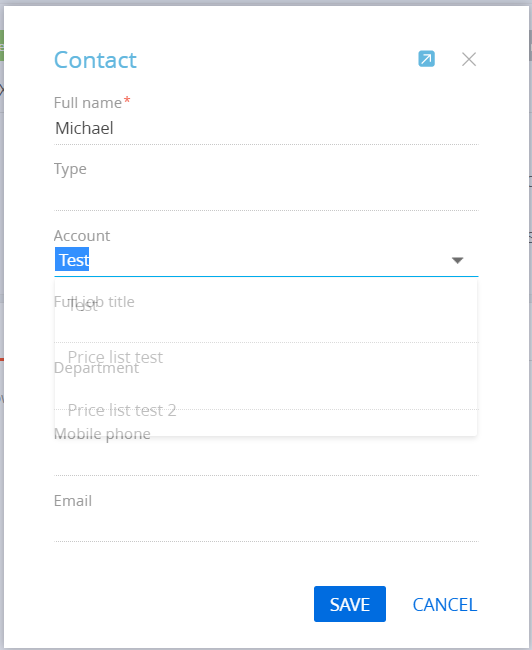Click the Type field label

click(70, 169)
